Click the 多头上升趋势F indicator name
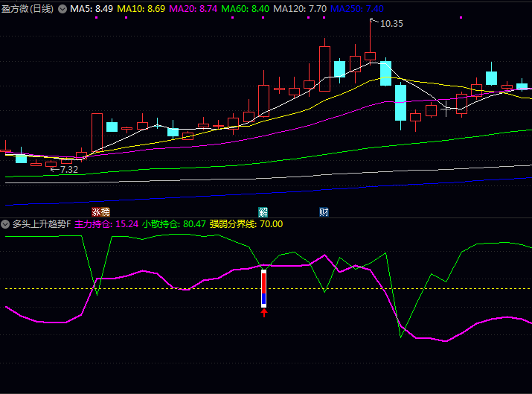The image size is (532, 394). (42, 223)
